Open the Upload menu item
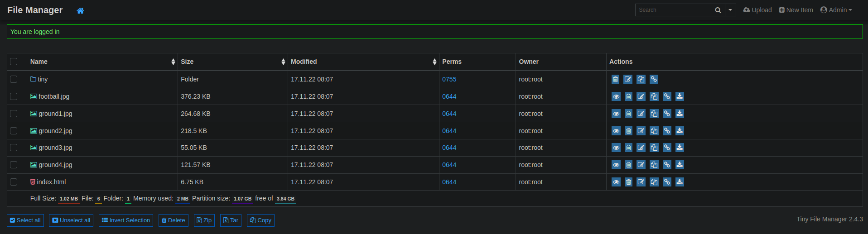868x234 pixels. click(x=757, y=10)
